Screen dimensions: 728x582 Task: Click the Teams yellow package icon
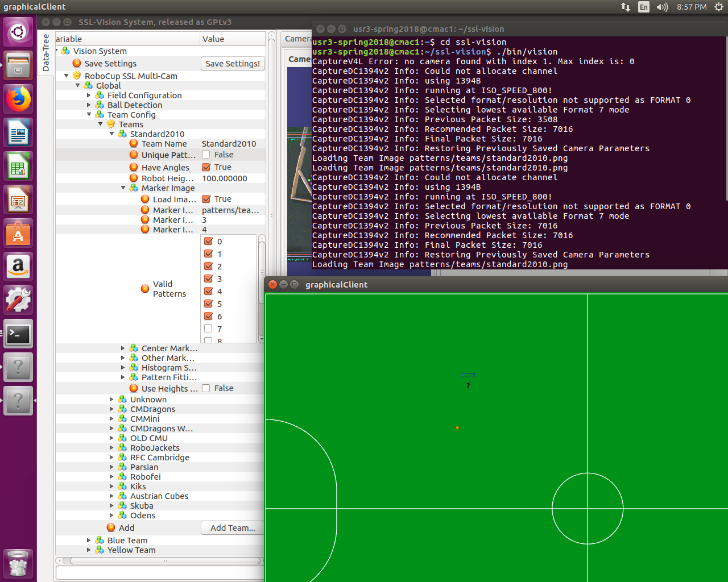click(111, 124)
